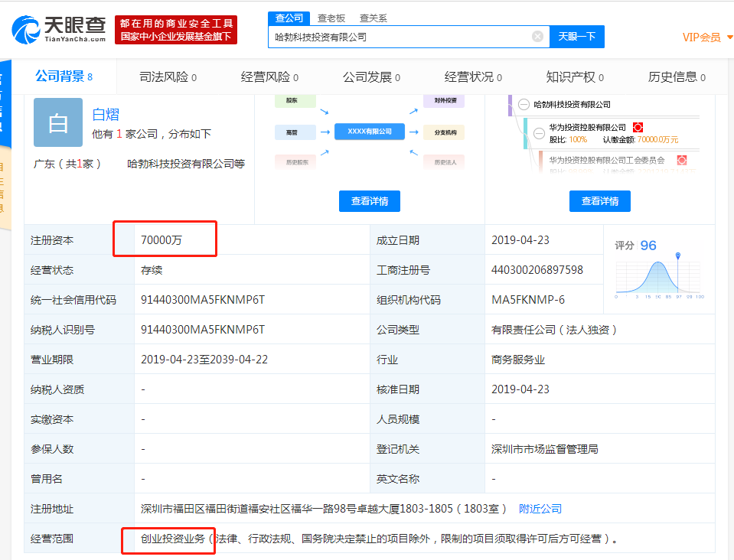Clear the search box with the X icon
This screenshot has width=734, height=560.
coord(537,35)
